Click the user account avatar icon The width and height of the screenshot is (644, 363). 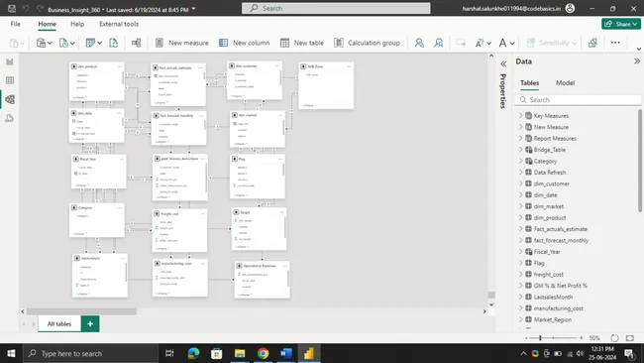pyautogui.click(x=570, y=8)
